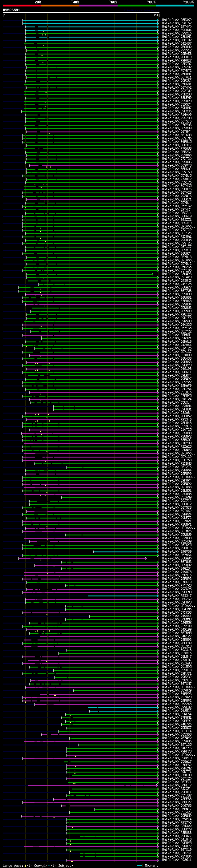The width and height of the screenshot is (197, 868).
Task: Select the query label AV526591
Action: [x=11, y=10]
